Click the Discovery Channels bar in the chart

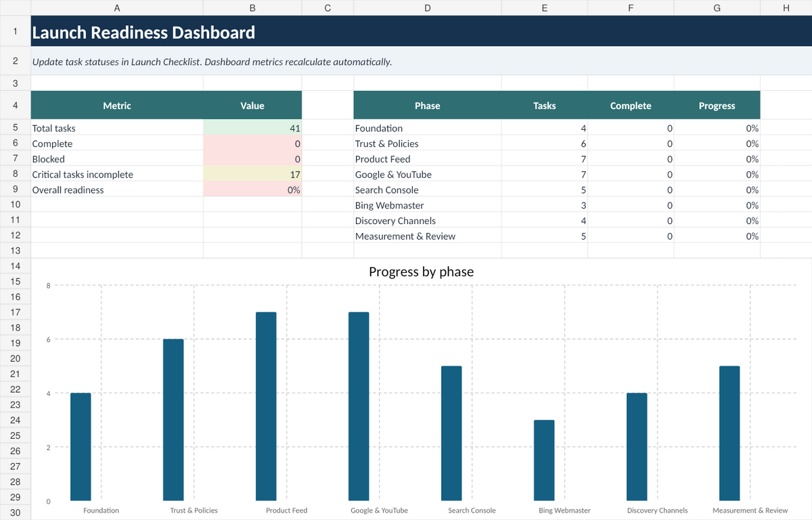pyautogui.click(x=637, y=447)
